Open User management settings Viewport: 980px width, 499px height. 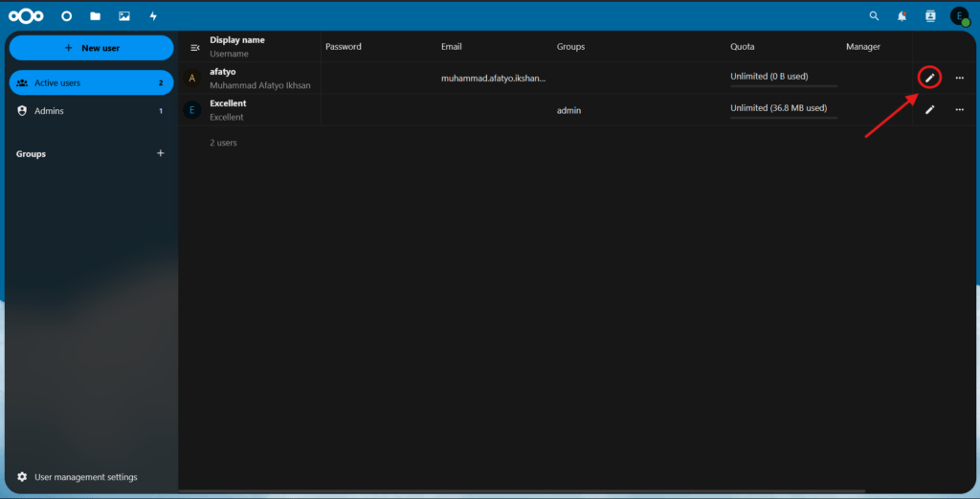85,477
